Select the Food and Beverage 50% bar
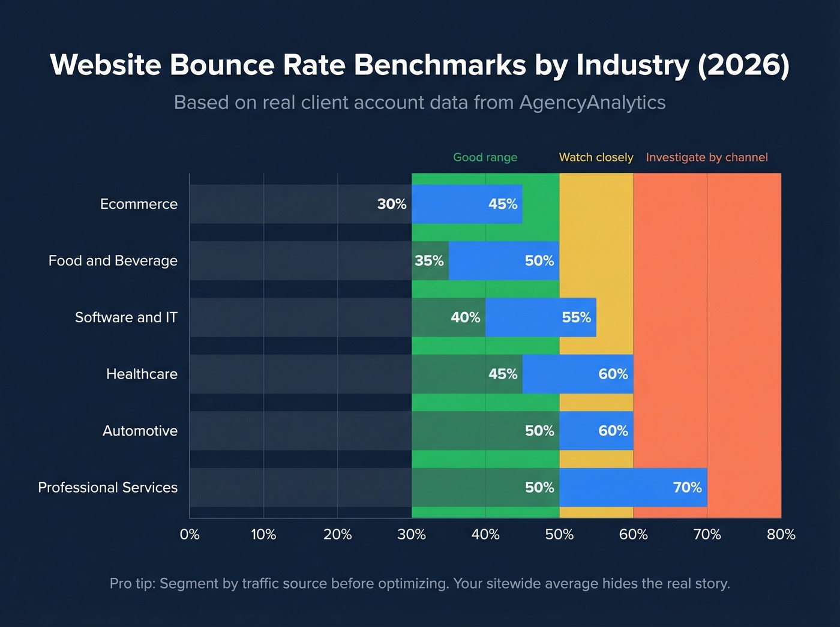 coord(504,260)
